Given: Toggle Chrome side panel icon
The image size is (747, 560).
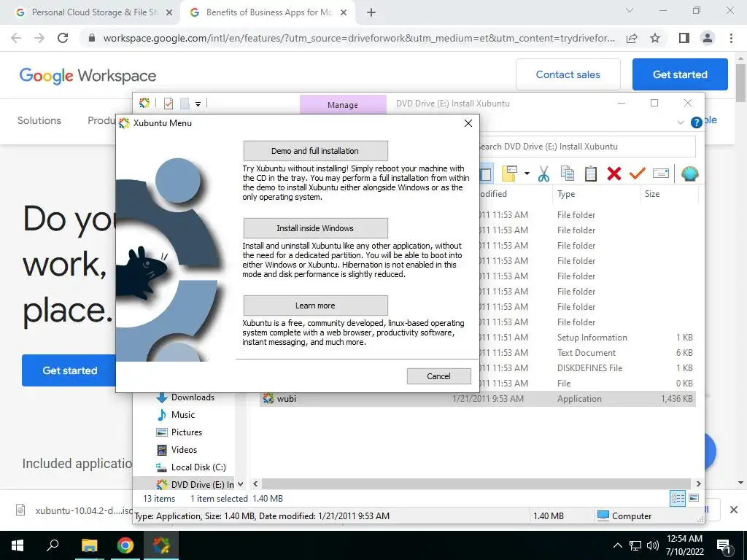Looking at the screenshot, I should [x=684, y=38].
